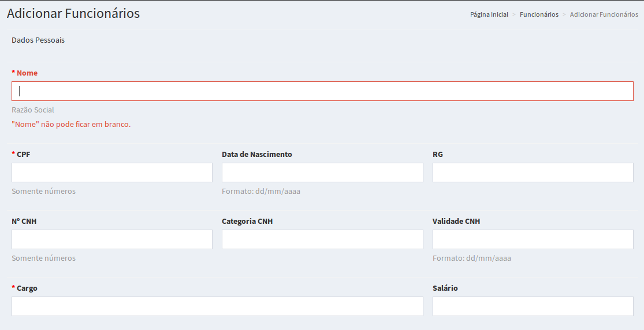Click the Salário field label
Viewport: 644px width, 330px height.
(x=445, y=288)
